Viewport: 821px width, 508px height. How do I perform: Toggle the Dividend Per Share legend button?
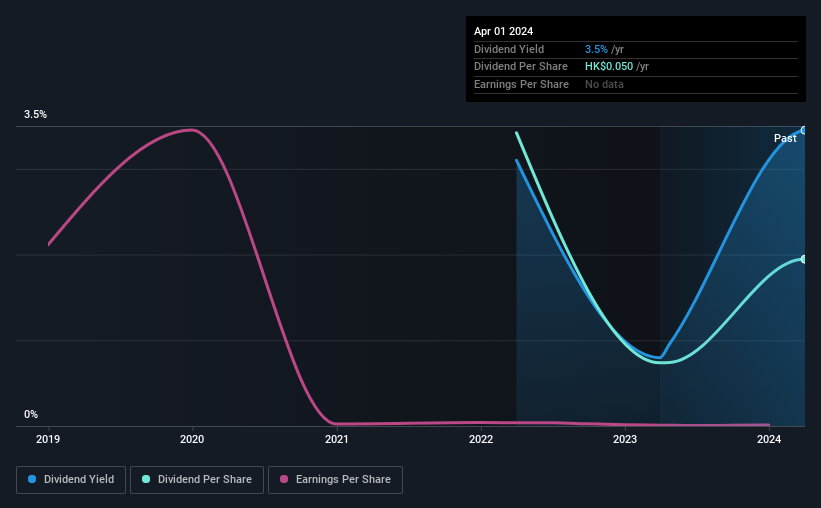click(197, 480)
